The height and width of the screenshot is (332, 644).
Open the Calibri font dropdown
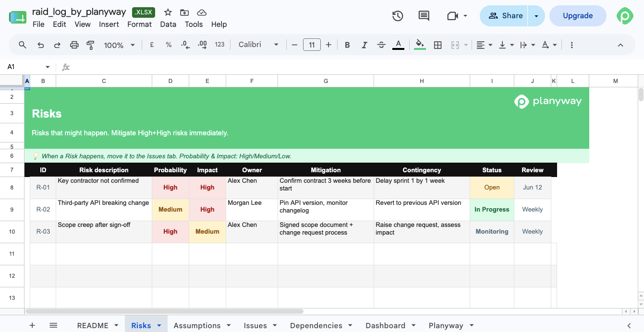point(258,45)
